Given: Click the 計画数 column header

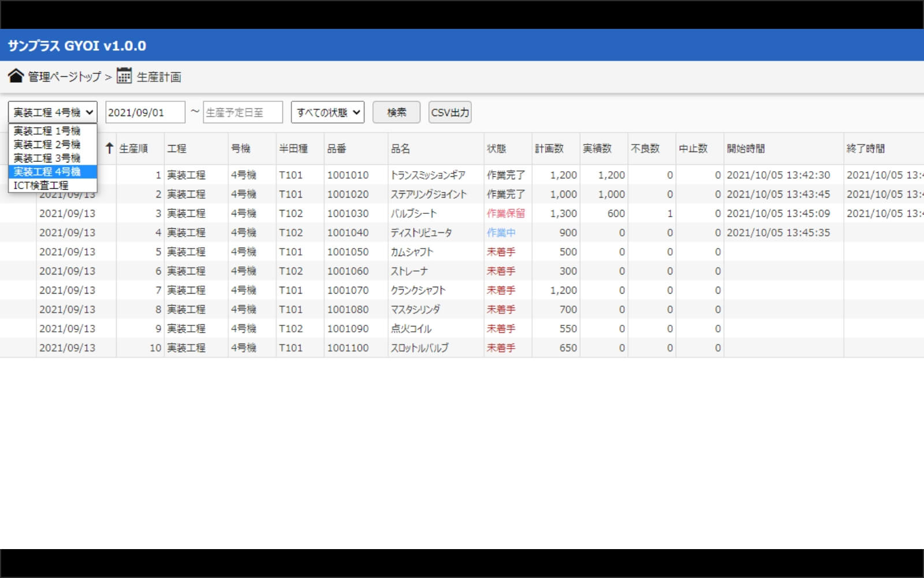Looking at the screenshot, I should coord(549,149).
